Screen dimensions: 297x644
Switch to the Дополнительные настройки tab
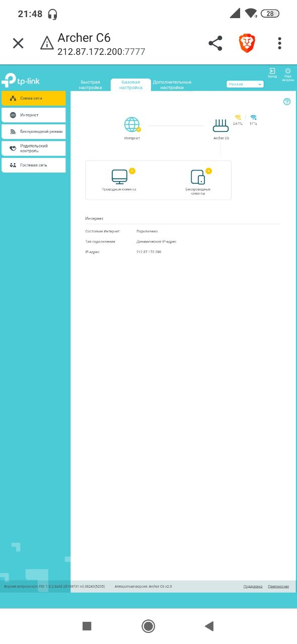(x=172, y=85)
